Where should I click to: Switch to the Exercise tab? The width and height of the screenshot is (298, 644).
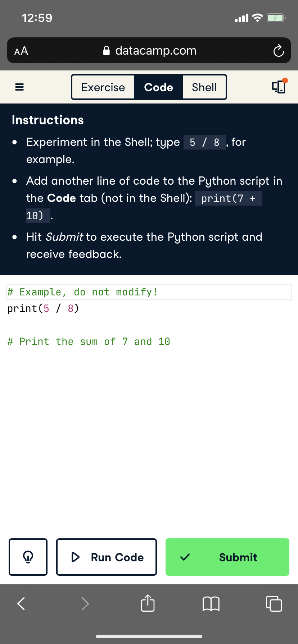pos(103,87)
